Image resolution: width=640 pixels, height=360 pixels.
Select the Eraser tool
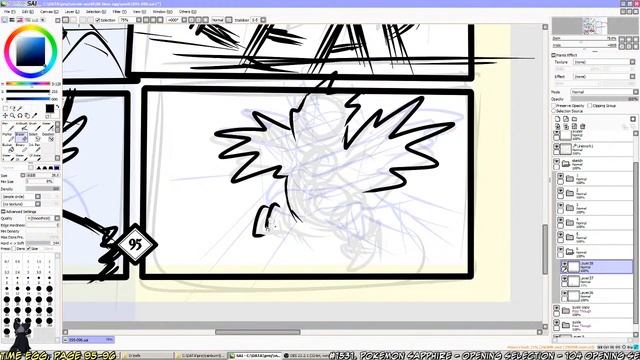[21, 138]
